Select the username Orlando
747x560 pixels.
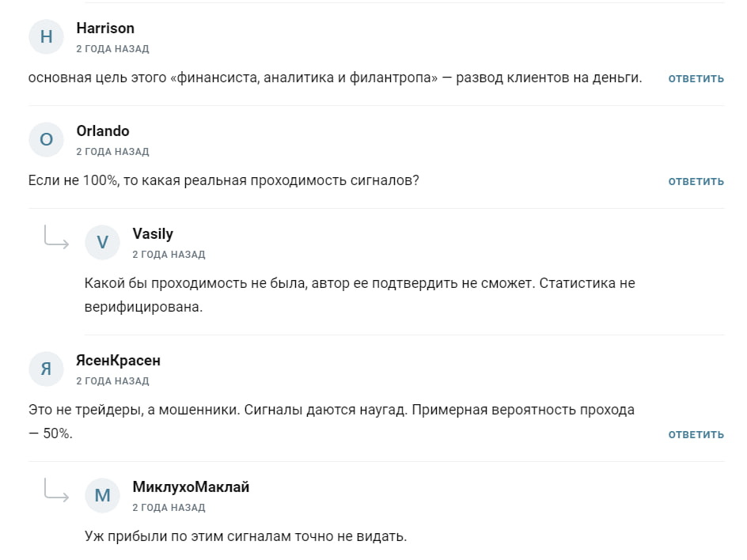point(103,131)
